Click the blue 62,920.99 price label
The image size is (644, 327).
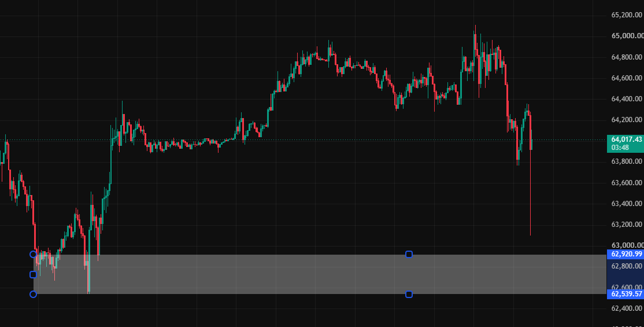tap(625, 254)
